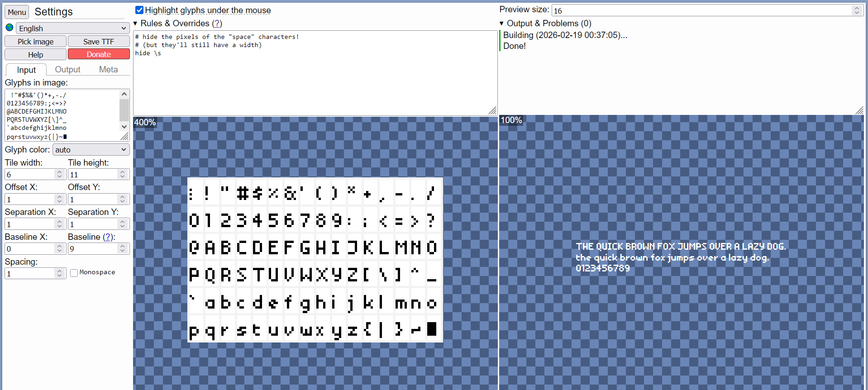Disable Highlight glyphs under the mouse

(x=140, y=10)
